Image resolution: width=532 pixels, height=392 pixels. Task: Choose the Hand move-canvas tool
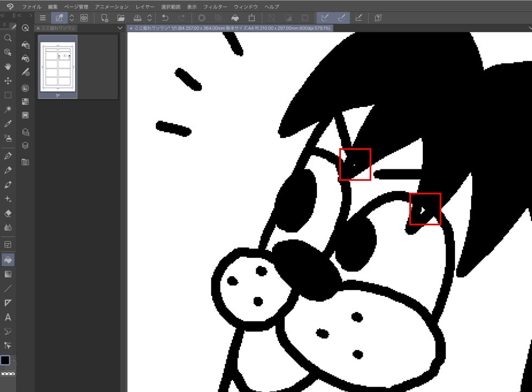[x=8, y=66]
